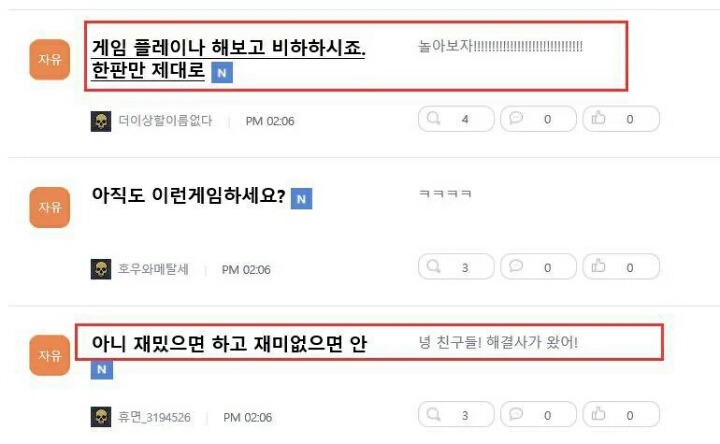Screen dimensions: 720x444
Task: Click 자유 category badge of third post
Action: [50, 355]
